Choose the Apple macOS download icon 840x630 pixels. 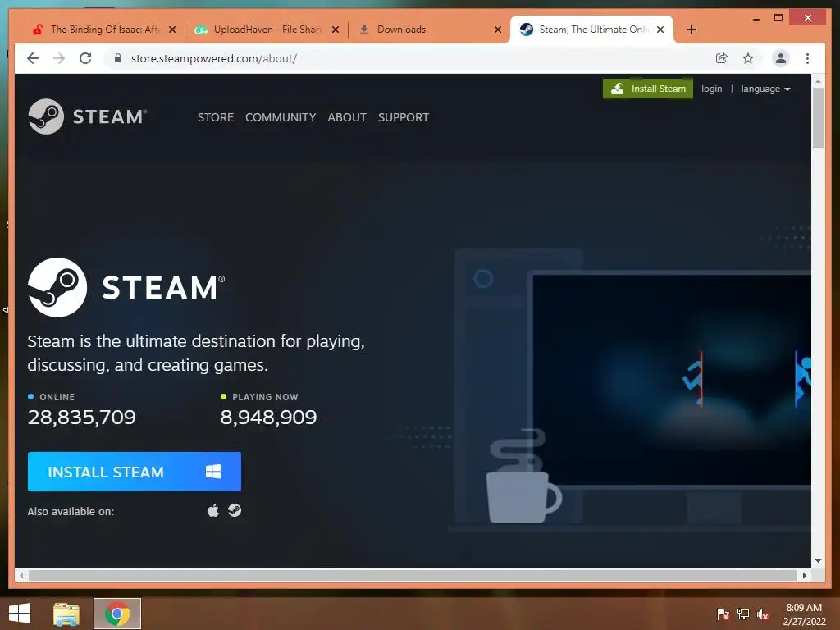point(213,510)
